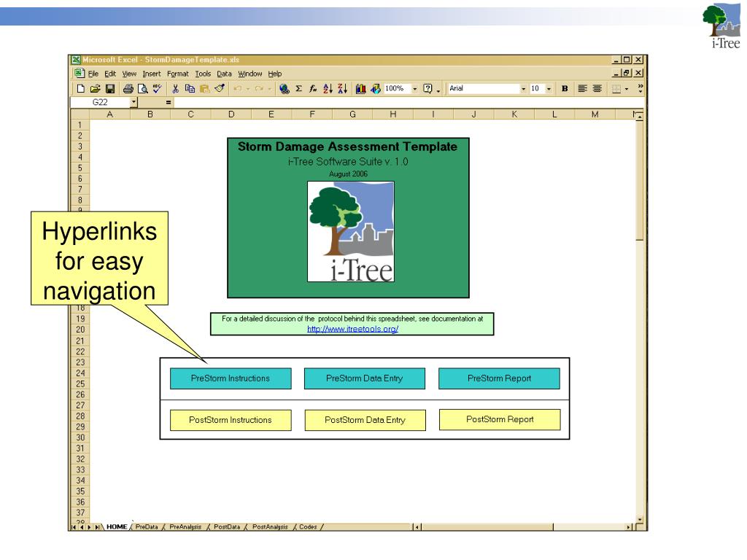Sort ascending with the A-Z icon

click(x=328, y=88)
